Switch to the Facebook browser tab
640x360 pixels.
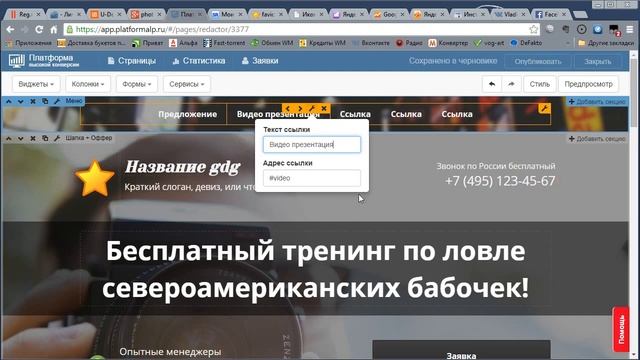(551, 14)
